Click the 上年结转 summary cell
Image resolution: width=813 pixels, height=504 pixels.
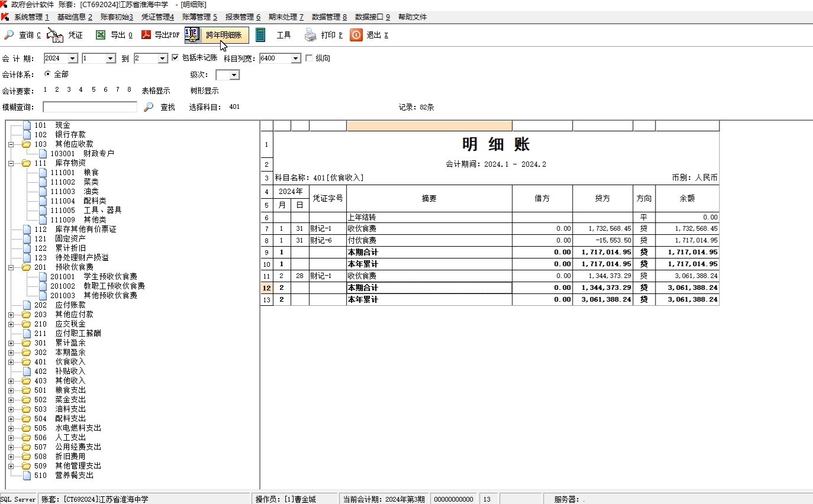[429, 217]
